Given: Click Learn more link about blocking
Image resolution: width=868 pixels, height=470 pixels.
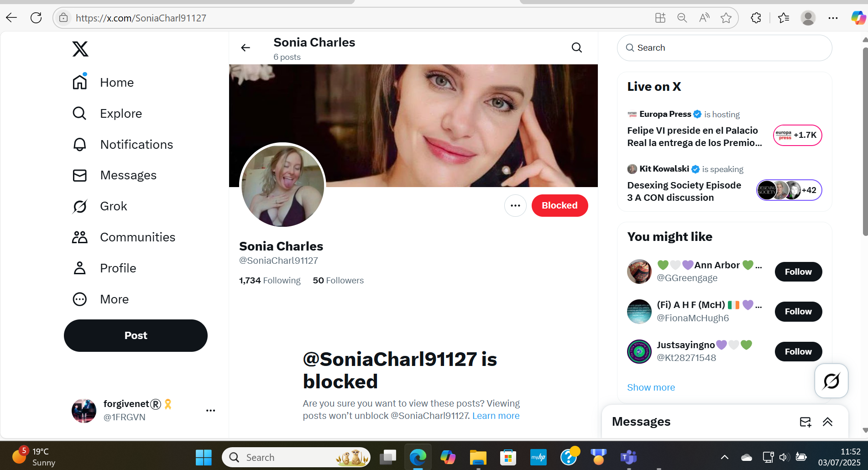Looking at the screenshot, I should point(496,416).
